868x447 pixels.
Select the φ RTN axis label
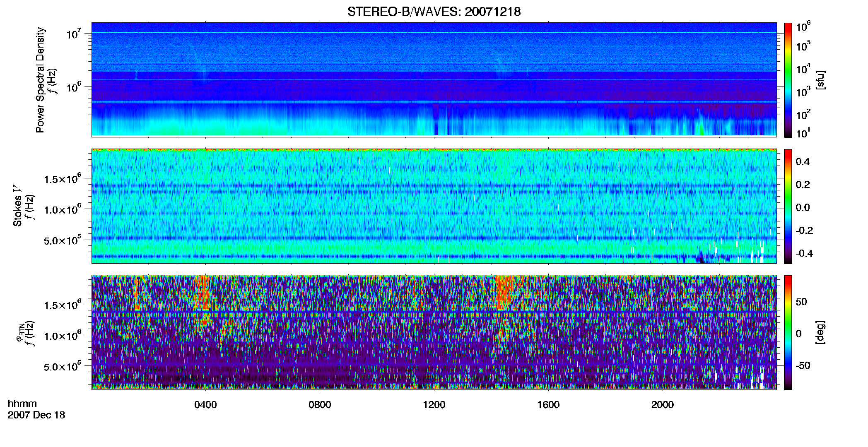tap(19, 332)
